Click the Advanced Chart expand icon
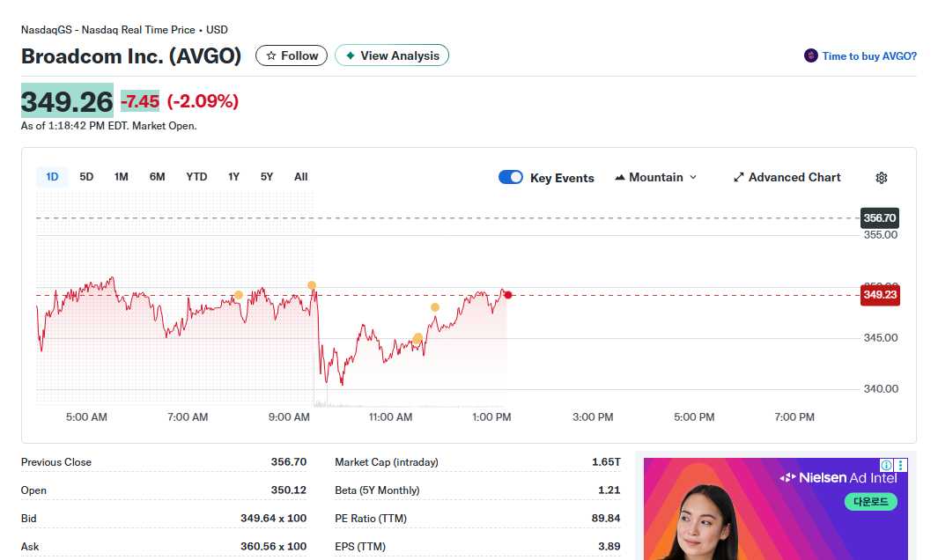 pyautogui.click(x=738, y=177)
